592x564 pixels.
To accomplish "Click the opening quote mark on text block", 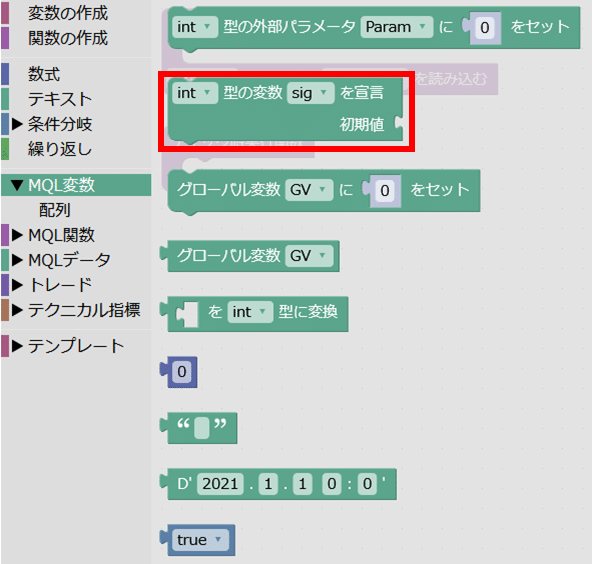I will click(x=183, y=424).
